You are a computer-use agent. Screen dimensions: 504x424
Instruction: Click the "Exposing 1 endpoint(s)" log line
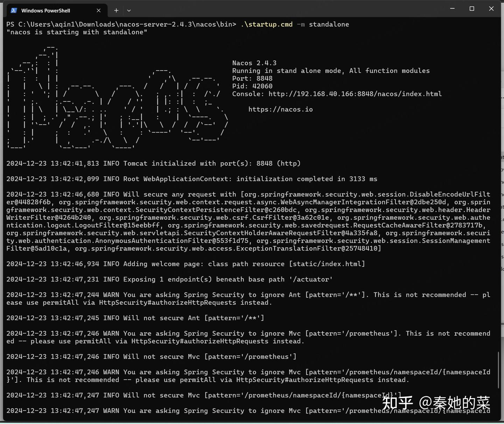click(x=169, y=279)
